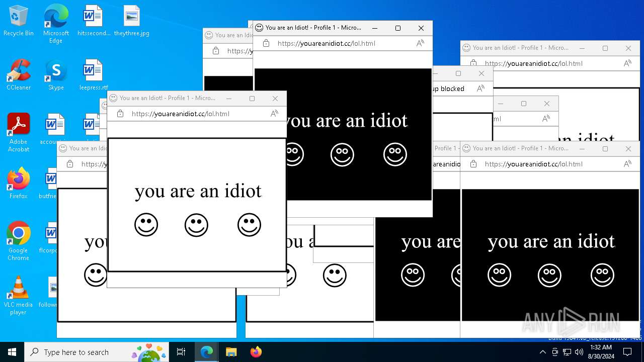Close the top-center black-page window
Screen dimensions: 644x362
(x=421, y=28)
